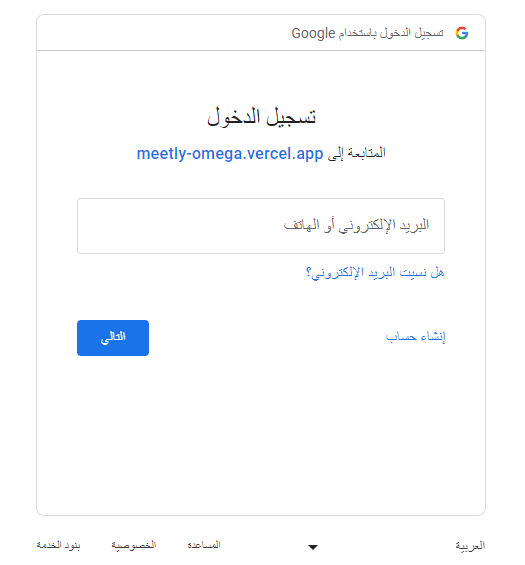Click the word Google in the header

pyautogui.click(x=313, y=33)
